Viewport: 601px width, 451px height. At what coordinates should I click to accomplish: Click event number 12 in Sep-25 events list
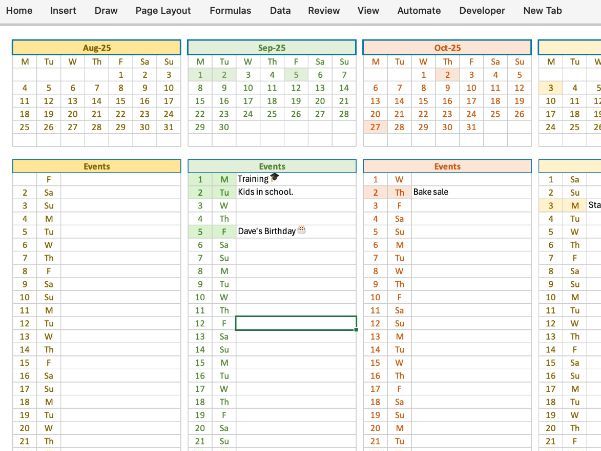tap(200, 323)
